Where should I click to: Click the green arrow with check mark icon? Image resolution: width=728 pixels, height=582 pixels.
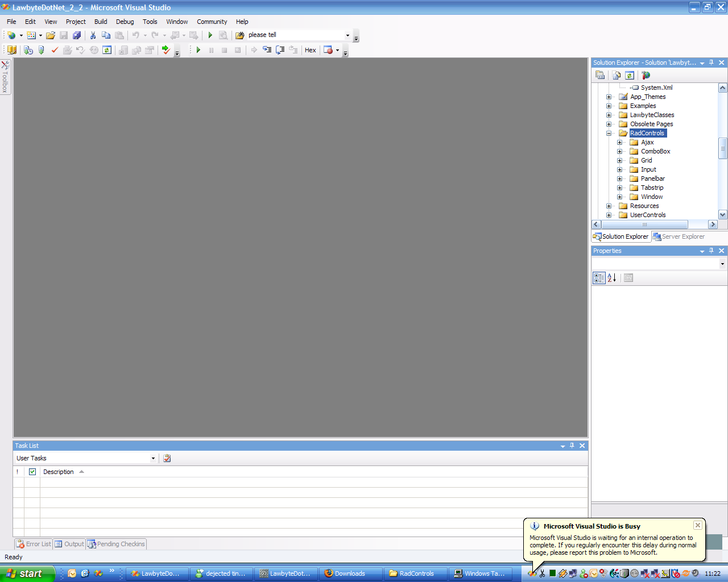pos(166,50)
